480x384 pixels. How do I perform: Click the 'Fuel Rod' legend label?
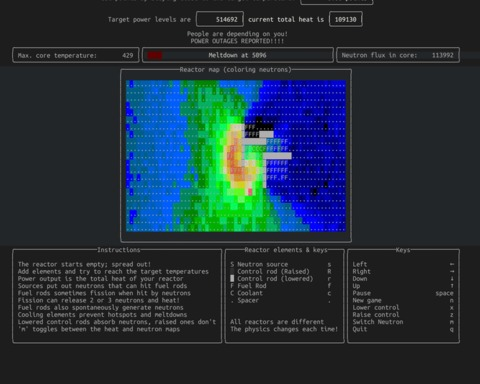click(x=252, y=286)
